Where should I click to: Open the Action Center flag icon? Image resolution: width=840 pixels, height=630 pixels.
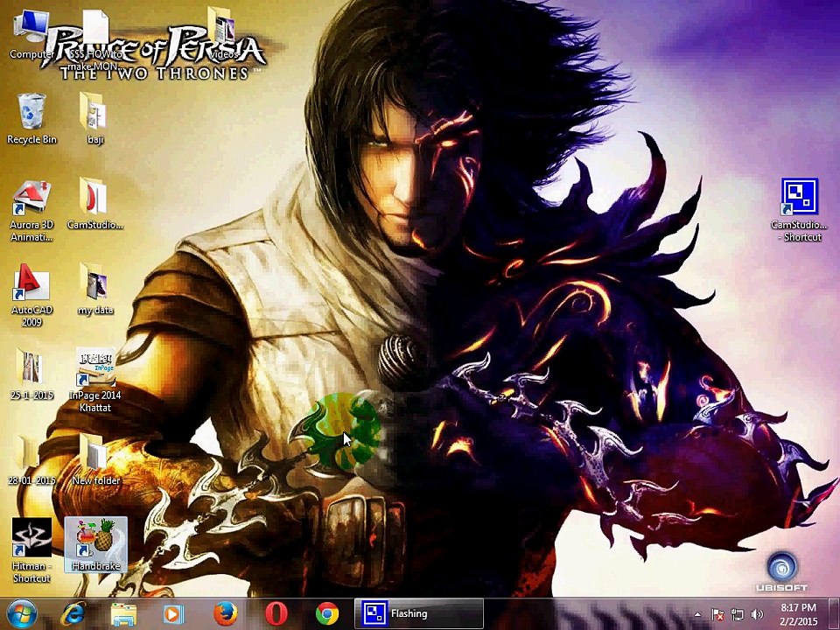click(x=717, y=614)
